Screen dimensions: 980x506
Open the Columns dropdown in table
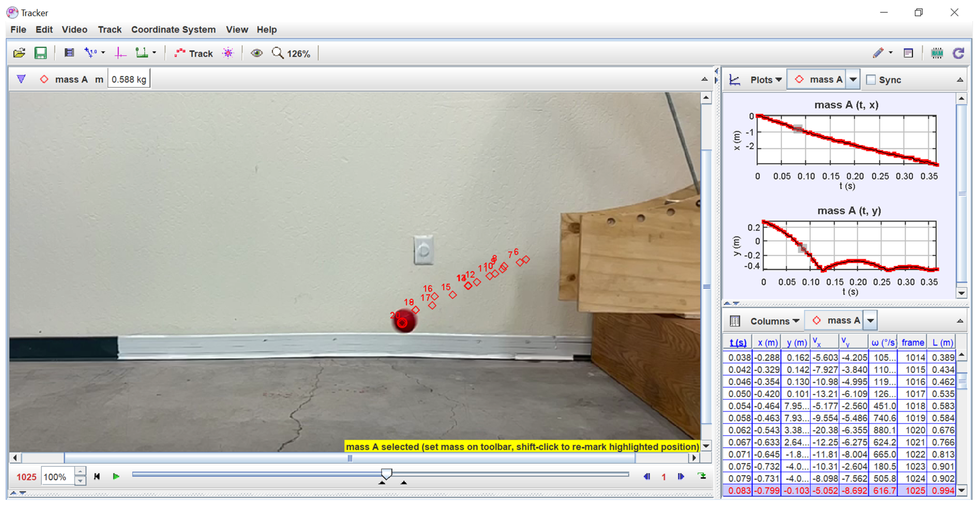[x=775, y=321]
